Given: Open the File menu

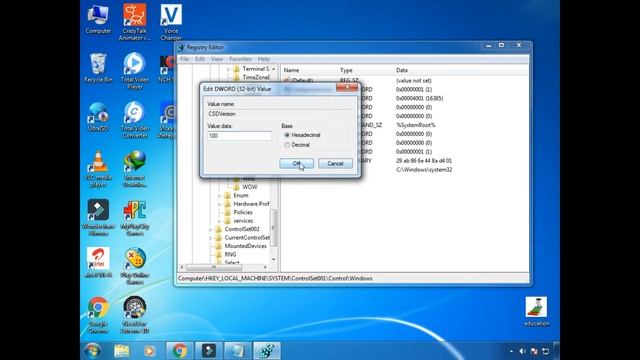Looking at the screenshot, I should coord(184,59).
